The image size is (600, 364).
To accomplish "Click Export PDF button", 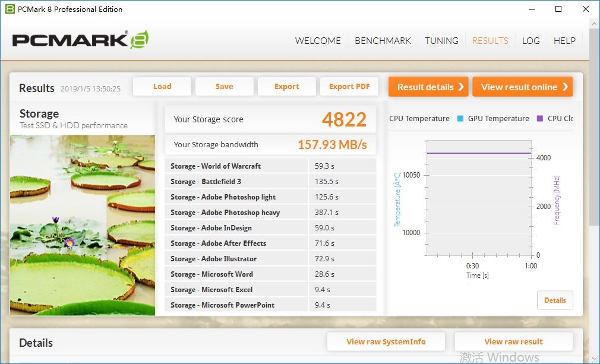I will [349, 87].
